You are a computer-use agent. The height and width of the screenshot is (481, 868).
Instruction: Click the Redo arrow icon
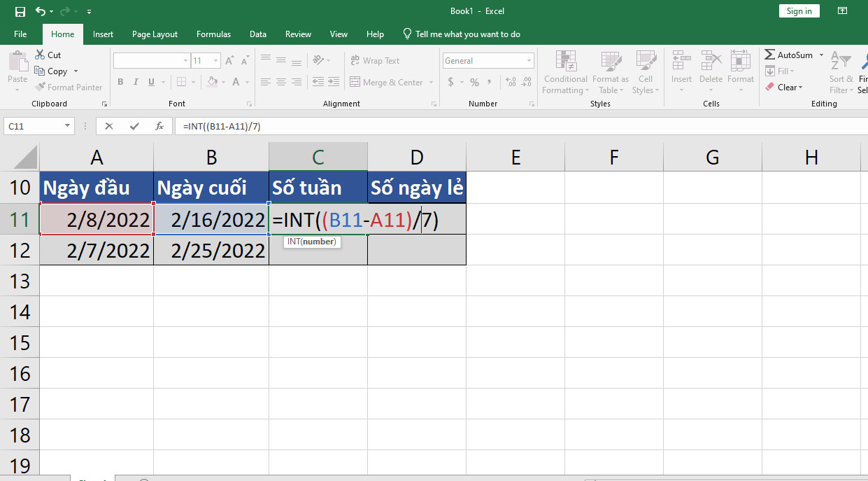(64, 11)
